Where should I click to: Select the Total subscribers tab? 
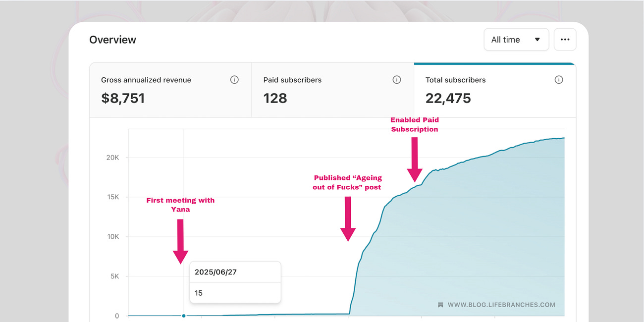(x=495, y=90)
